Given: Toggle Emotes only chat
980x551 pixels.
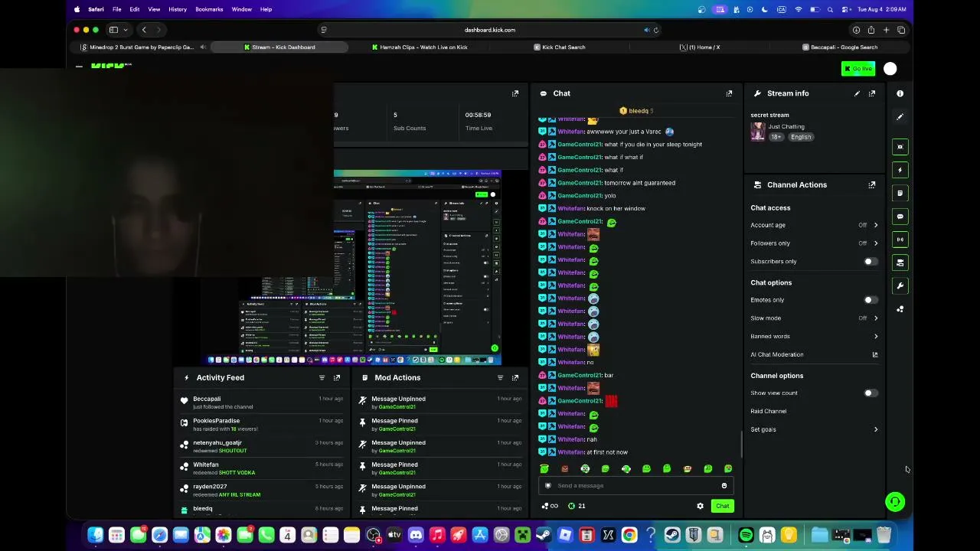Looking at the screenshot, I should pos(870,300).
